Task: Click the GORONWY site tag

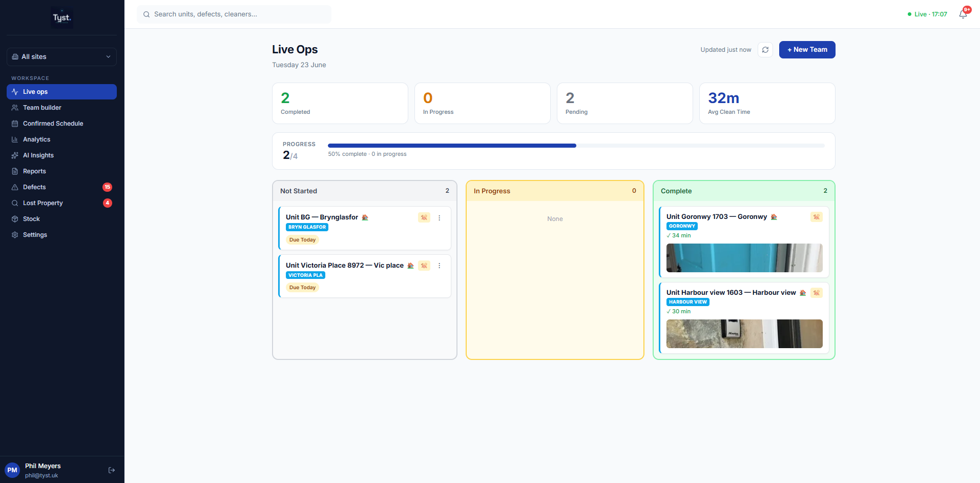Action: (682, 226)
